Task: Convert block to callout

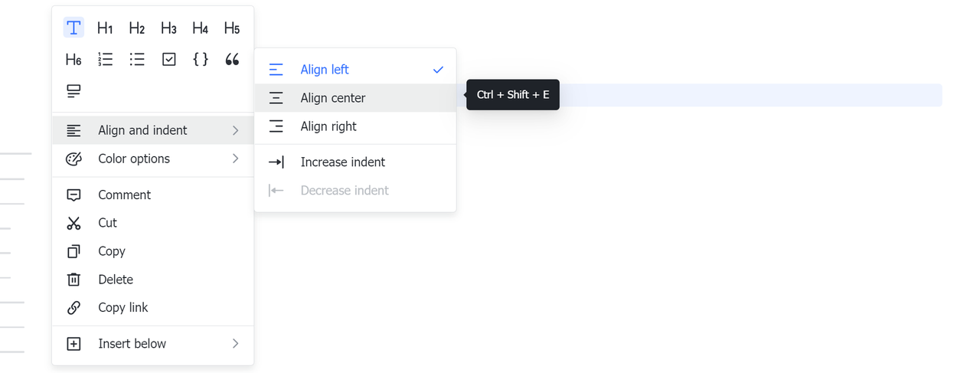Action: [x=73, y=91]
